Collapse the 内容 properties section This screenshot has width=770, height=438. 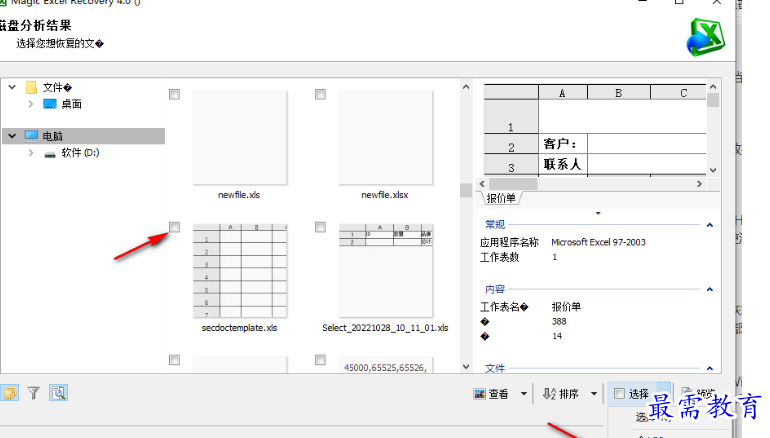coord(710,289)
